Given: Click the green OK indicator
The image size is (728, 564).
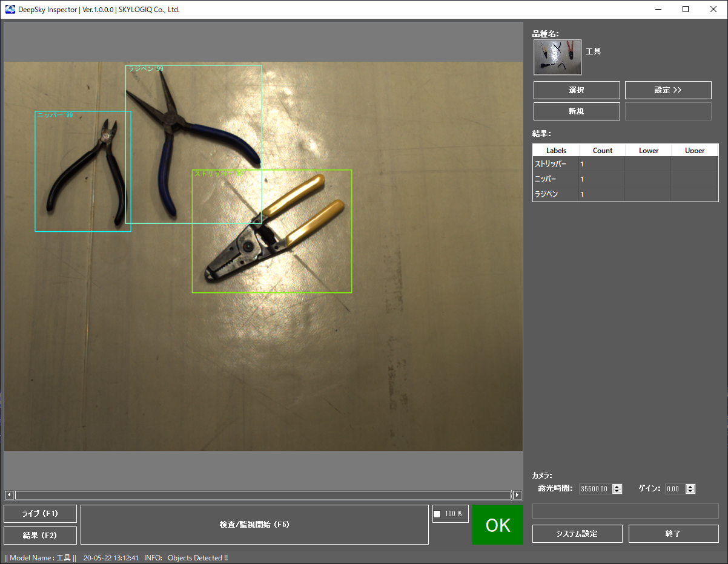Looking at the screenshot, I should click(x=498, y=525).
